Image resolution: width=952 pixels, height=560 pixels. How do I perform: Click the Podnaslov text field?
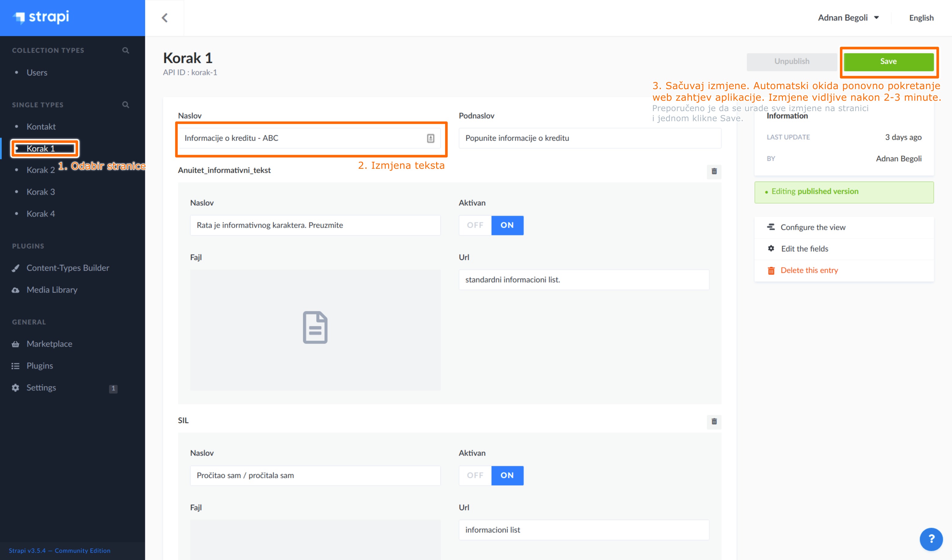pos(589,138)
